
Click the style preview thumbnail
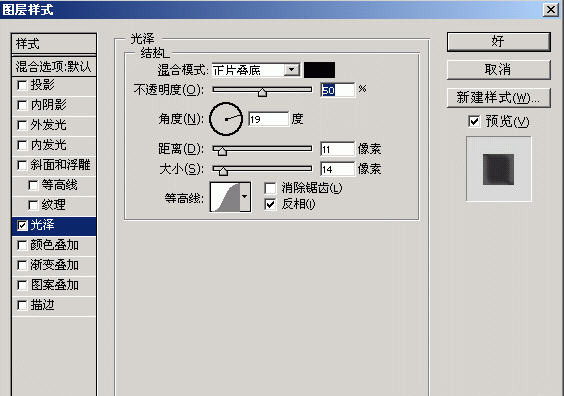[499, 169]
